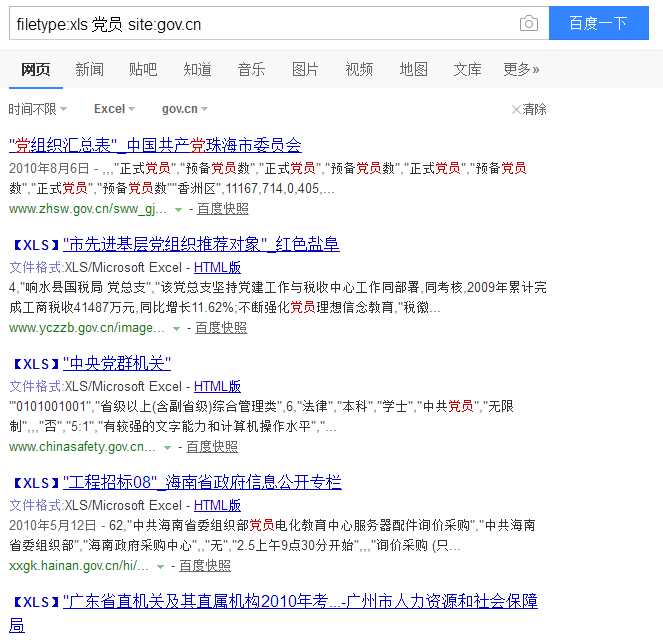
Task: Click the 百度一下 search button
Action: point(599,23)
